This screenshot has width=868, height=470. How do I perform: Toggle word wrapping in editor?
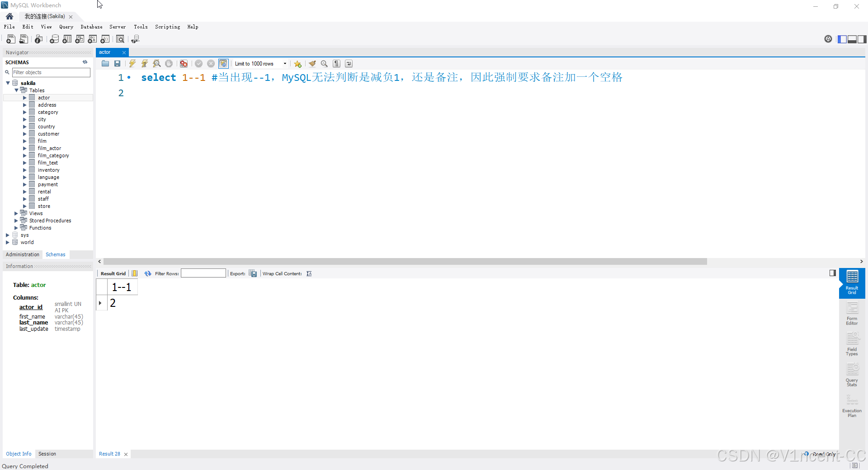coord(349,64)
